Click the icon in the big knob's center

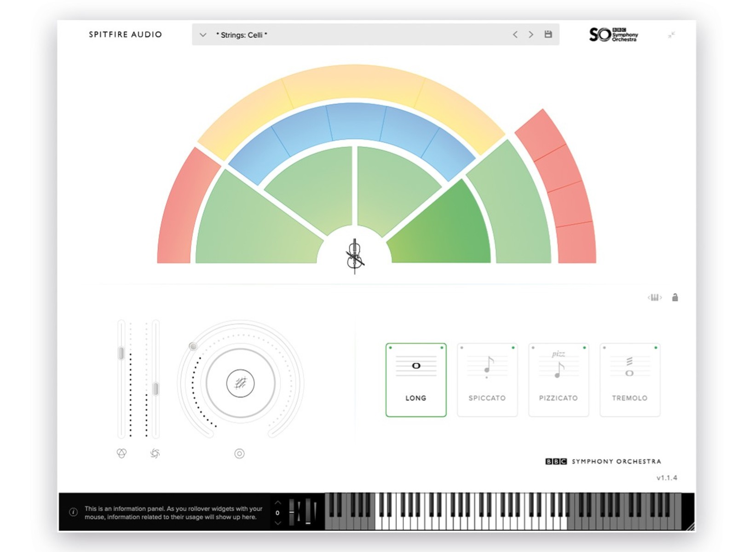click(x=240, y=383)
